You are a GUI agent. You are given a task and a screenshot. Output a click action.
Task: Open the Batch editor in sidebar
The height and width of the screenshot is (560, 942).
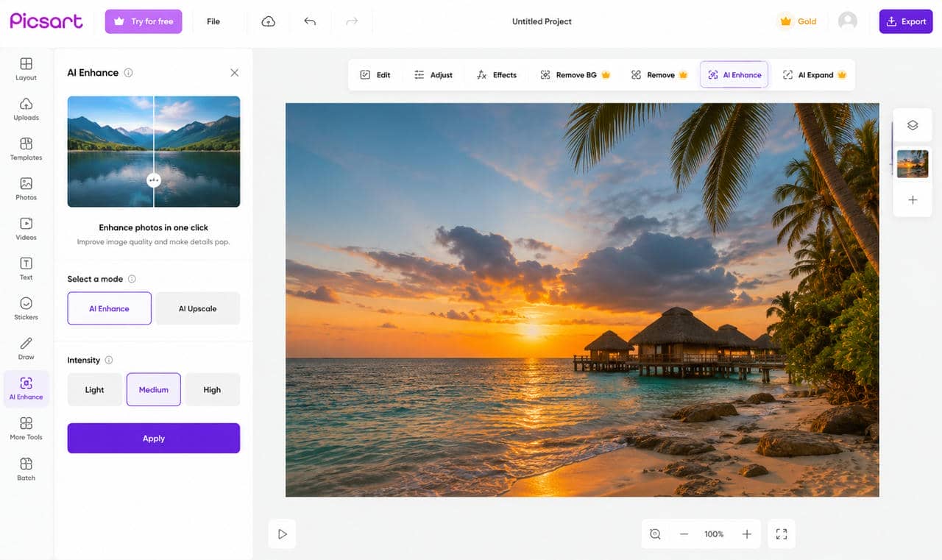pos(26,469)
